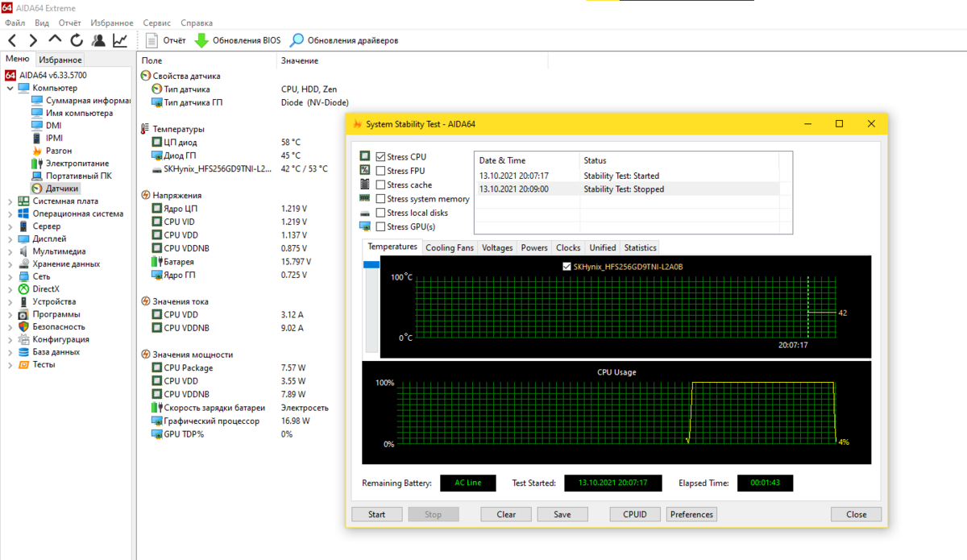Select Суммарная информация tree item
Image resolution: width=967 pixels, height=560 pixels.
[81, 101]
